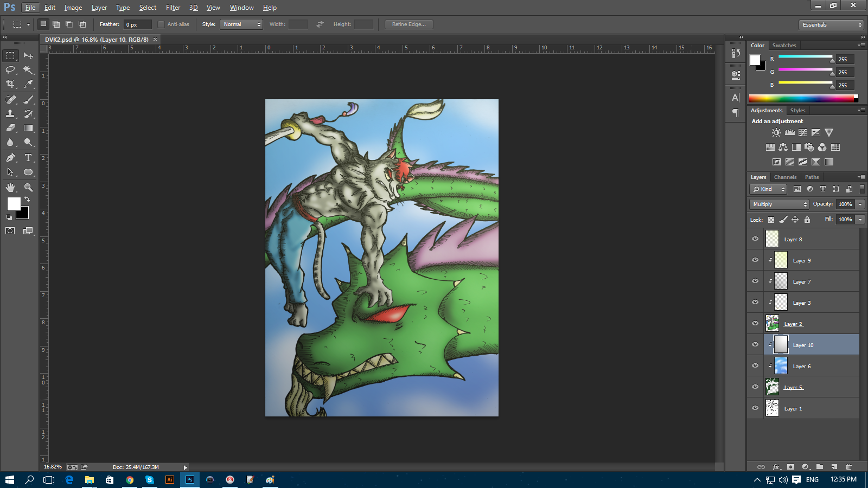Toggle Quick Mask mode

[x=10, y=231]
